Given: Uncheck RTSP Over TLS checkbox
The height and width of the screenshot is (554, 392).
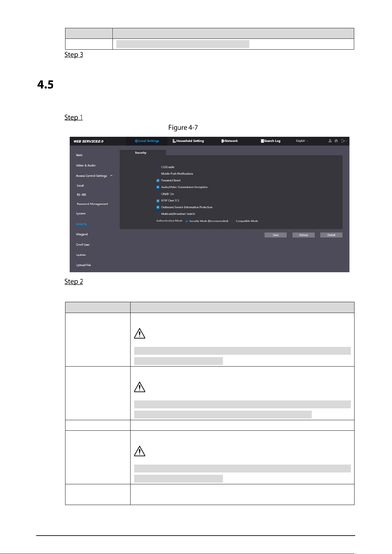Looking at the screenshot, I should (158, 201).
